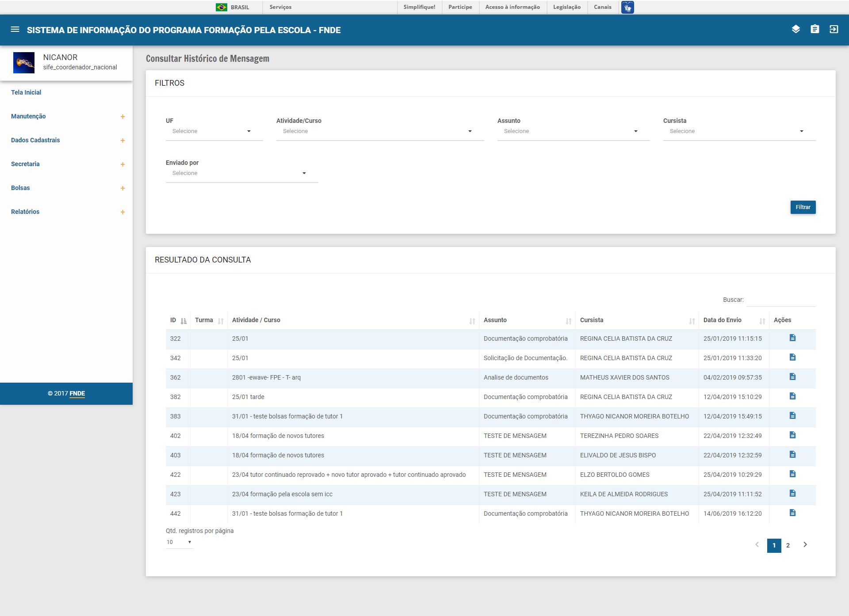Open the document icon for ID 403
Viewport: 849px width, 616px height.
click(792, 455)
